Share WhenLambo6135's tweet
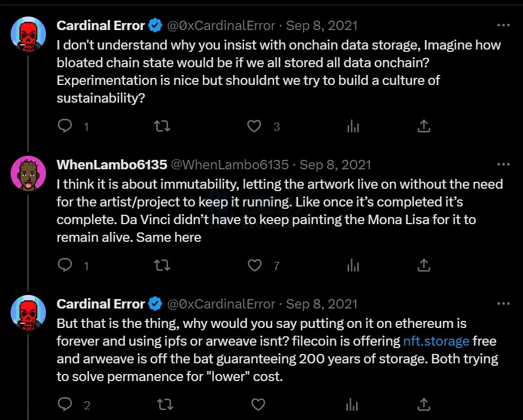Image resolution: width=523 pixels, height=420 pixels. (x=423, y=265)
